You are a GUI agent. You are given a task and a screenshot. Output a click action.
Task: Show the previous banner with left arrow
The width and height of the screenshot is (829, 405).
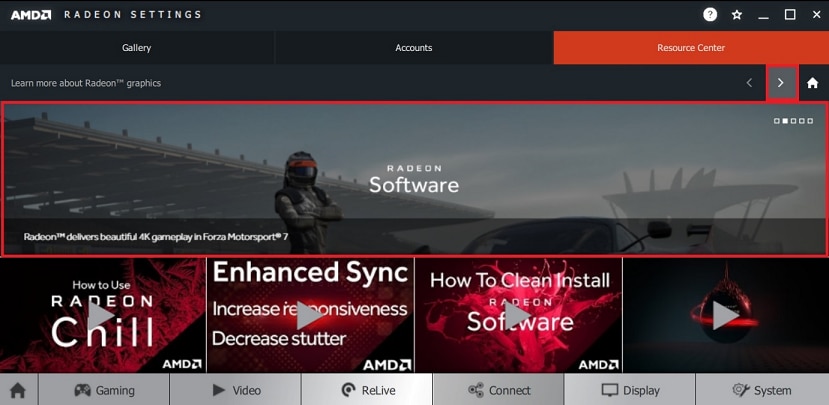click(749, 83)
